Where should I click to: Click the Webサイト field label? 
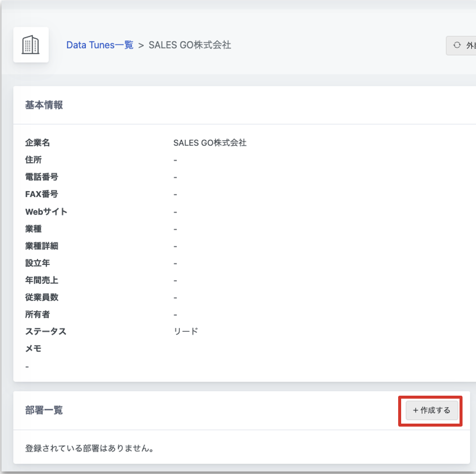(46, 212)
